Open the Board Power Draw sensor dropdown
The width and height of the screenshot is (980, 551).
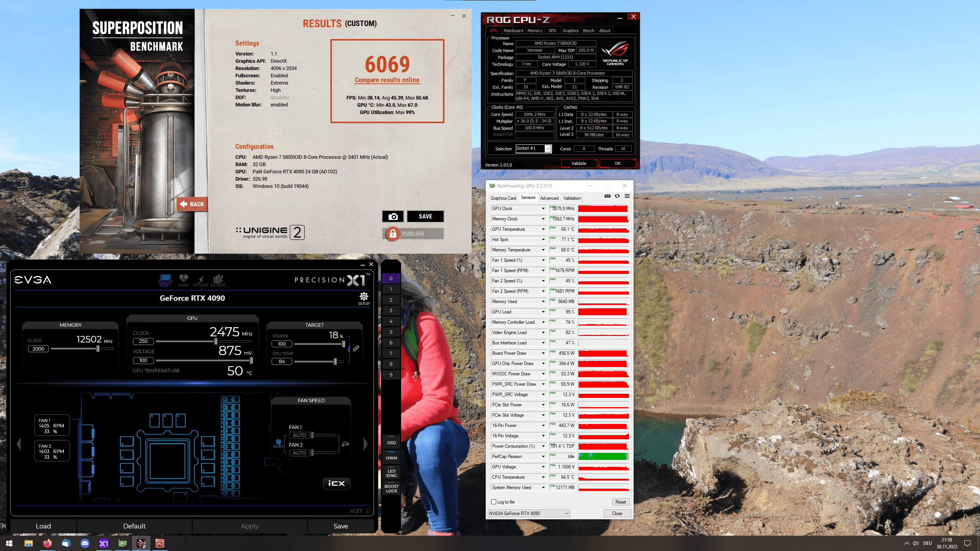coord(543,353)
